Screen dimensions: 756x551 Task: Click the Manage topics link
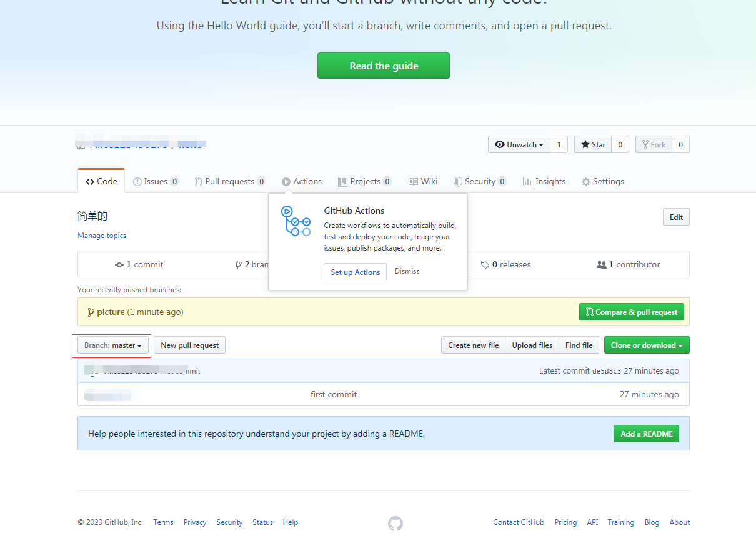click(102, 236)
